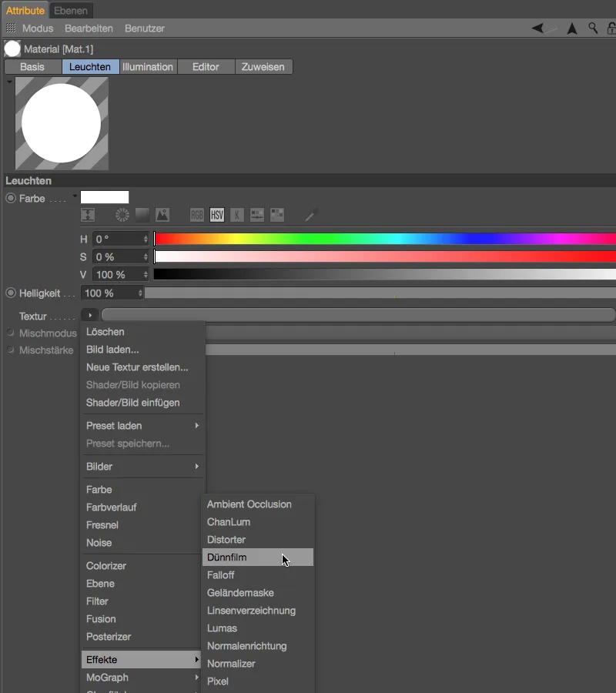Click the material preview thumbnail
616x693 pixels.
62,123
